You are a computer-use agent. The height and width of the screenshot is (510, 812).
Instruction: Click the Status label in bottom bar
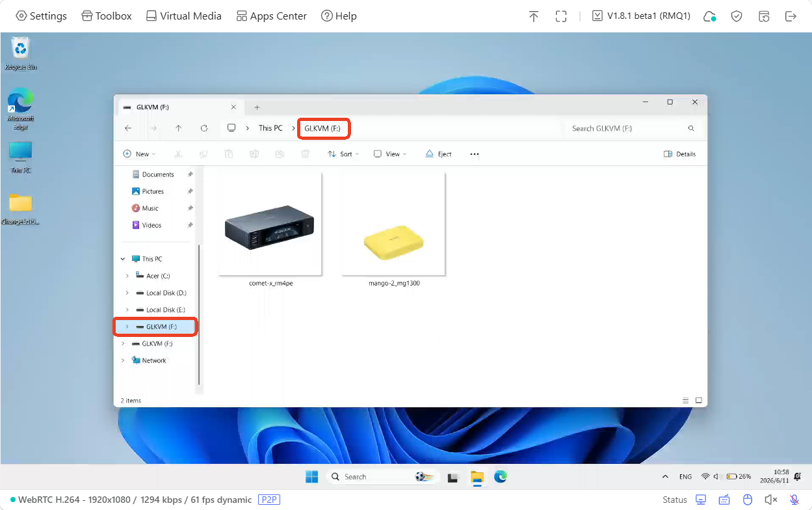pyautogui.click(x=675, y=500)
